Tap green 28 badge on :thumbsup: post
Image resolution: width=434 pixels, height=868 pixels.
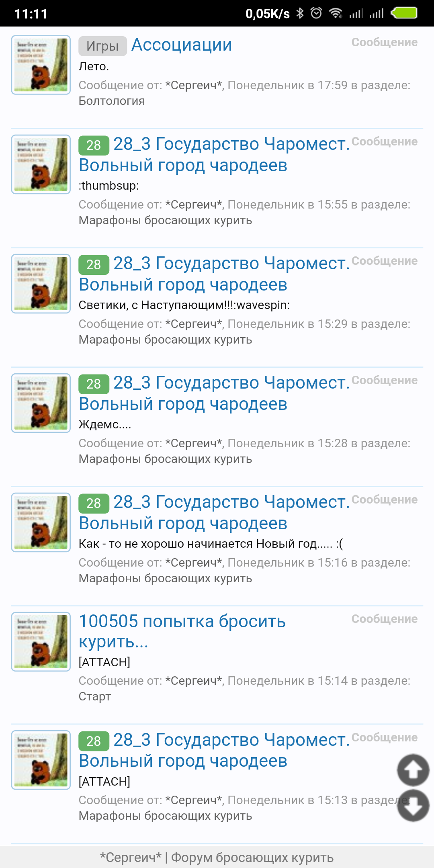tap(94, 145)
